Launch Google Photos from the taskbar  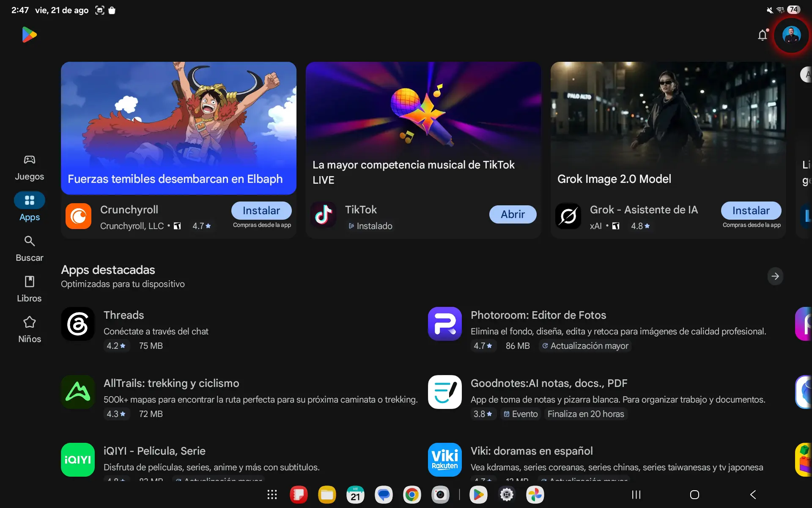point(535,494)
